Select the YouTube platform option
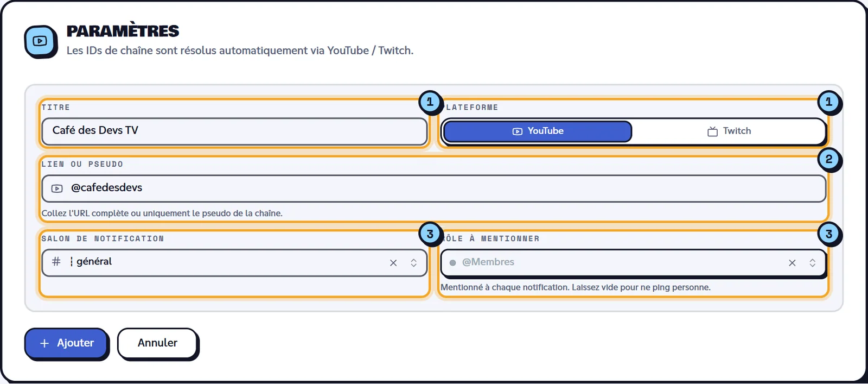 (x=538, y=131)
